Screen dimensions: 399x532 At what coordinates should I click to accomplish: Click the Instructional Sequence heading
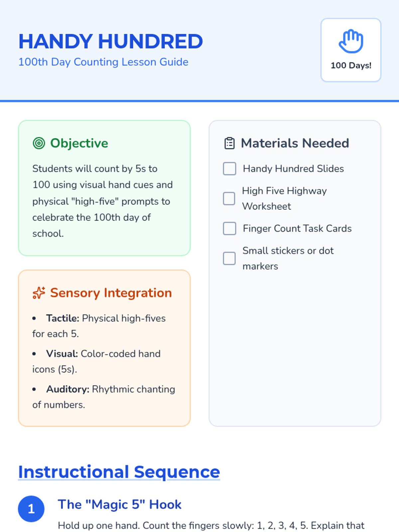119,471
